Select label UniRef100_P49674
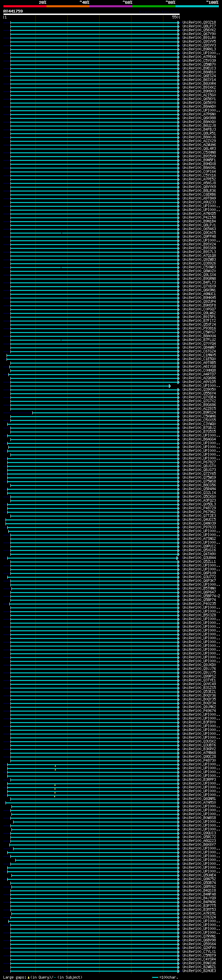This screenshot has width=222, height=980. click(199, 711)
